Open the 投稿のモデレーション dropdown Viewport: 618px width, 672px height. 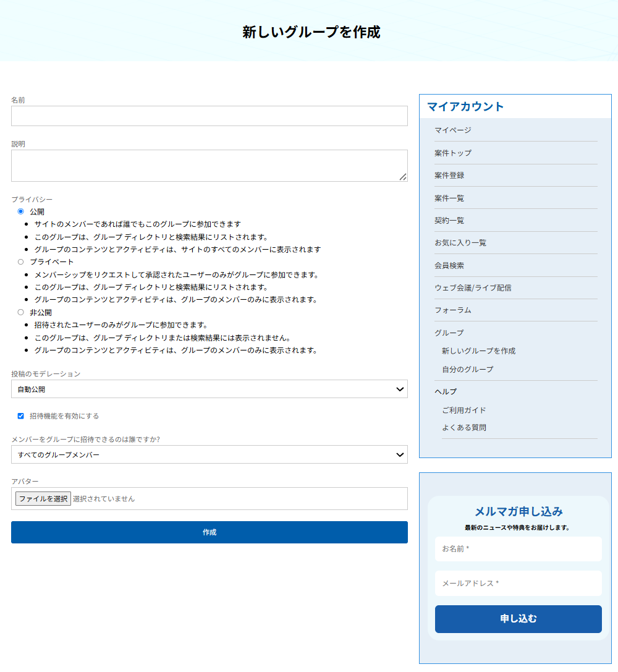coord(210,389)
